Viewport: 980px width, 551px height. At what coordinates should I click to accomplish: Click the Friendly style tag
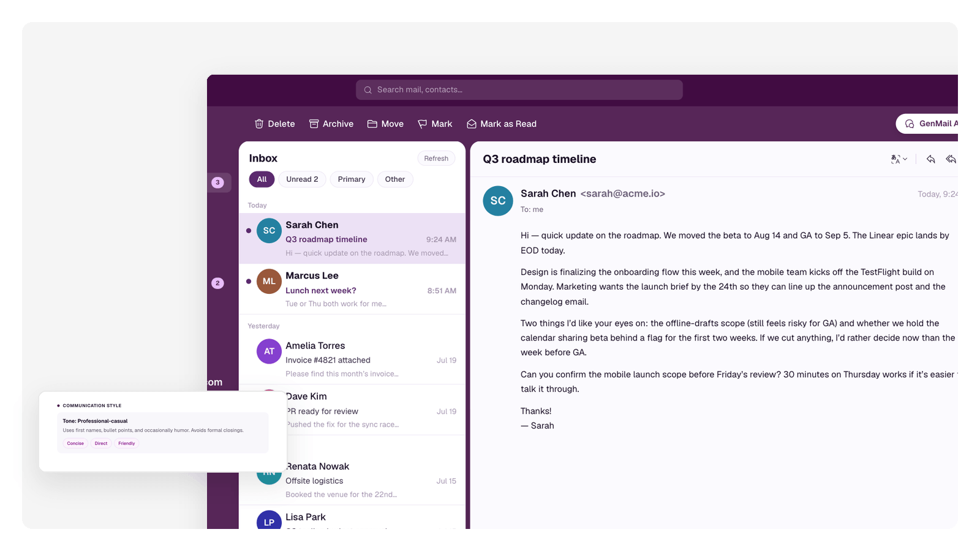pos(127,443)
